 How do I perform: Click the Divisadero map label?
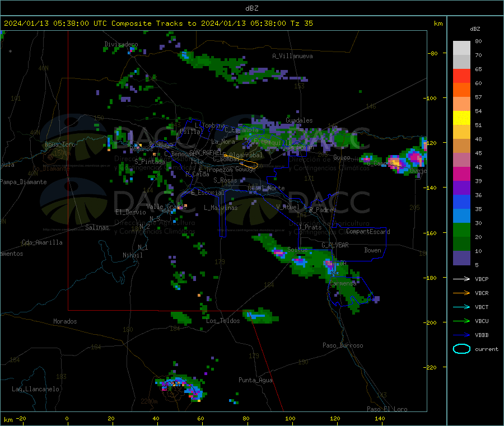pyautogui.click(x=121, y=44)
